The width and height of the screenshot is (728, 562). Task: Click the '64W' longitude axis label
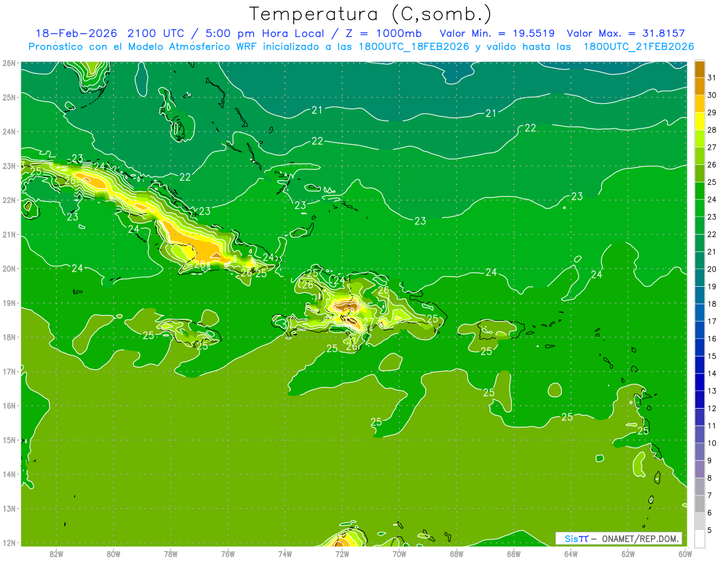(571, 554)
